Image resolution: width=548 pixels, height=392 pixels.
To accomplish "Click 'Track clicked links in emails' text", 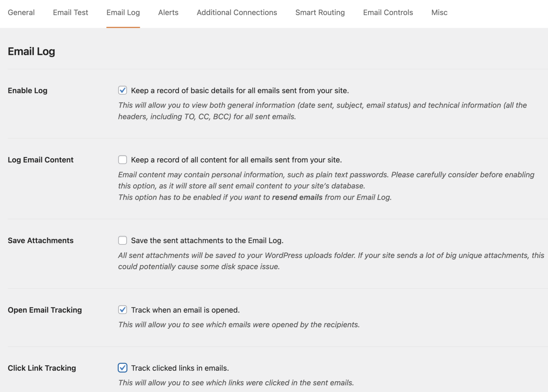I will tap(180, 368).
